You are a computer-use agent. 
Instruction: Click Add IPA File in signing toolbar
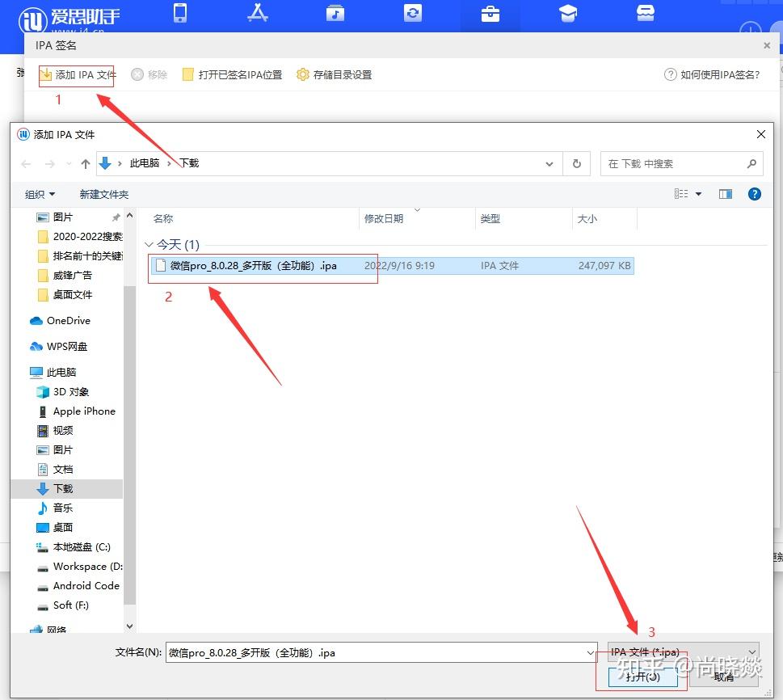[x=78, y=75]
